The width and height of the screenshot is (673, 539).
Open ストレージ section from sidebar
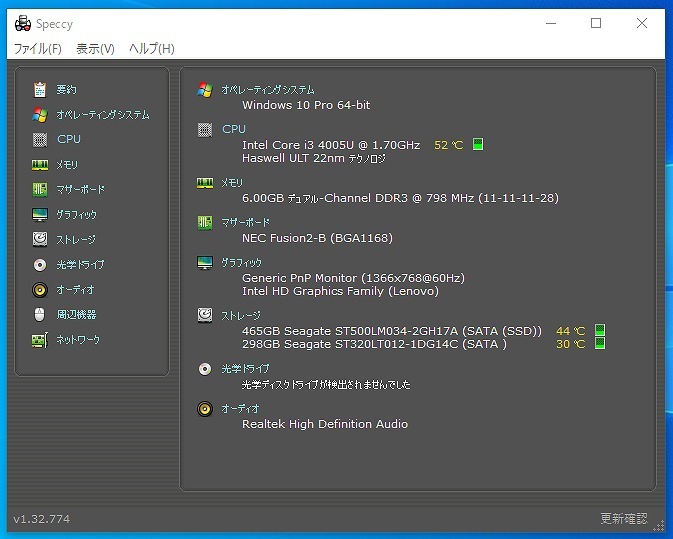tap(76, 239)
